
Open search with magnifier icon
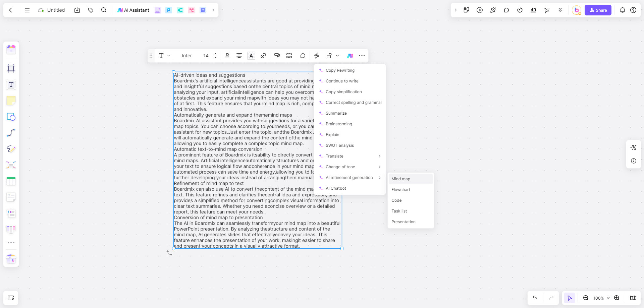pyautogui.click(x=104, y=10)
